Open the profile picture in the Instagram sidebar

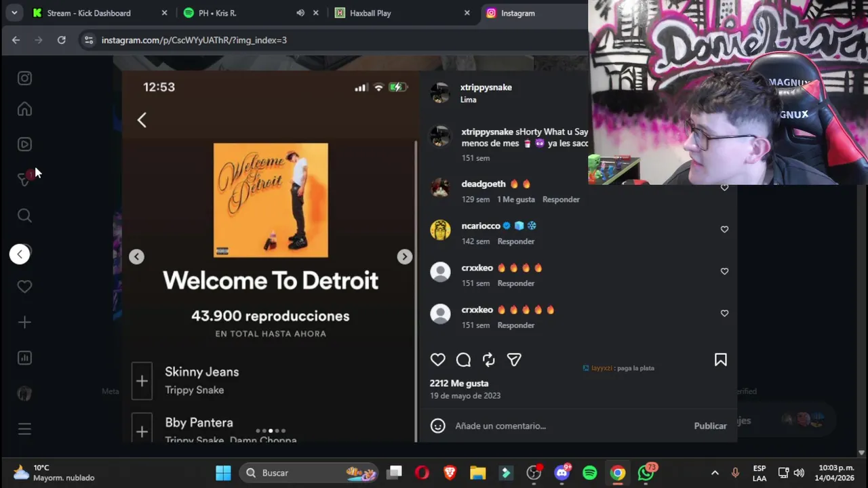[x=24, y=394]
